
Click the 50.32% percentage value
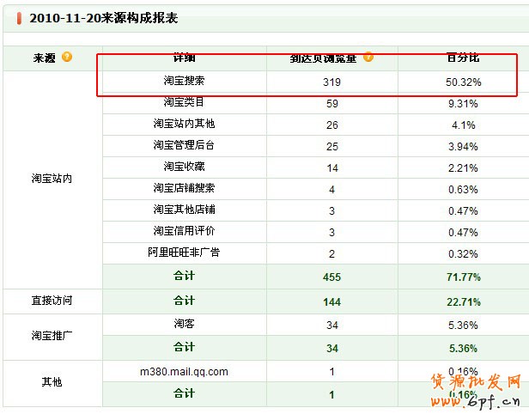pos(464,82)
